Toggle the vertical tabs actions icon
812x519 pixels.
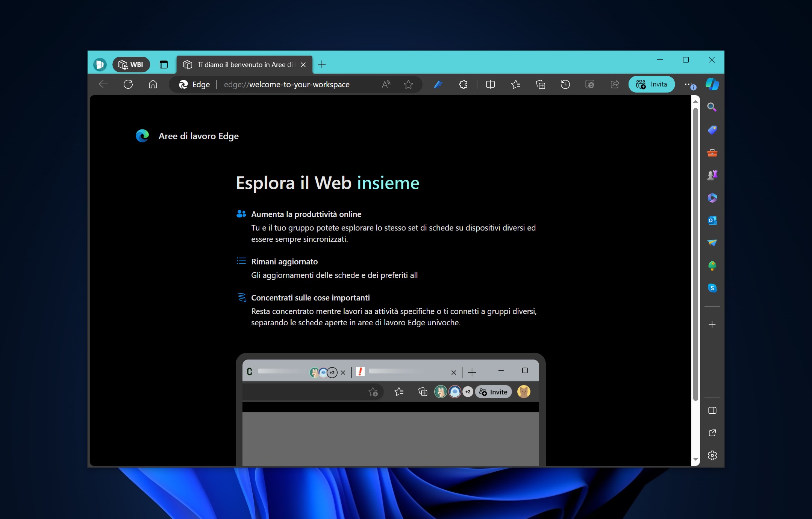[164, 65]
